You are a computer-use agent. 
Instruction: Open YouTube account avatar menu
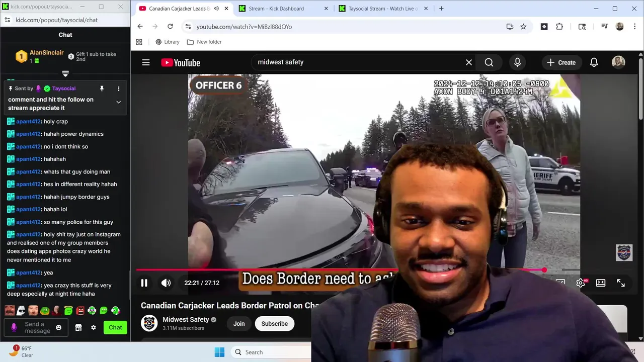tap(618, 62)
